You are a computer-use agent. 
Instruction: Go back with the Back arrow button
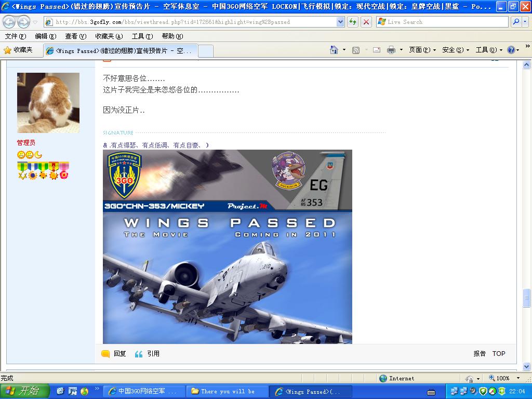[9, 22]
